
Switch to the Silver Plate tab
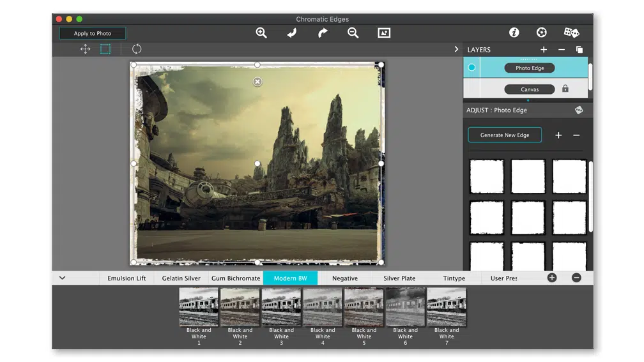[x=400, y=278]
